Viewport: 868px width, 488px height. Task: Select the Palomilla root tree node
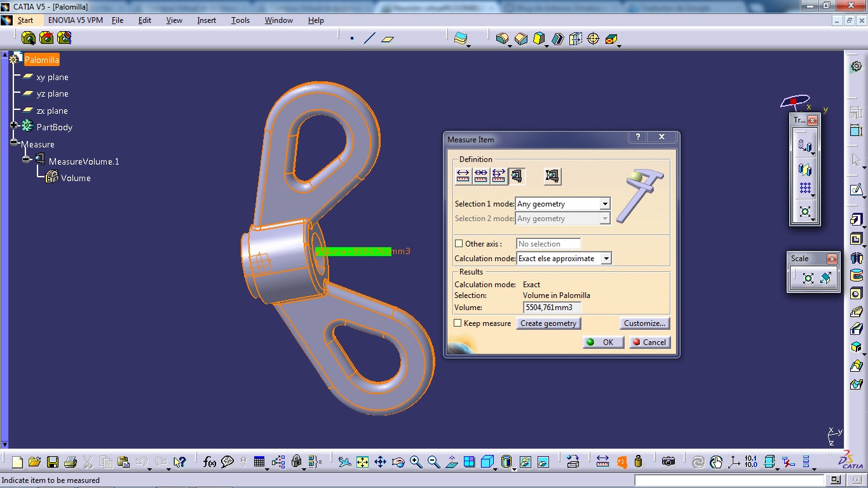(x=42, y=60)
